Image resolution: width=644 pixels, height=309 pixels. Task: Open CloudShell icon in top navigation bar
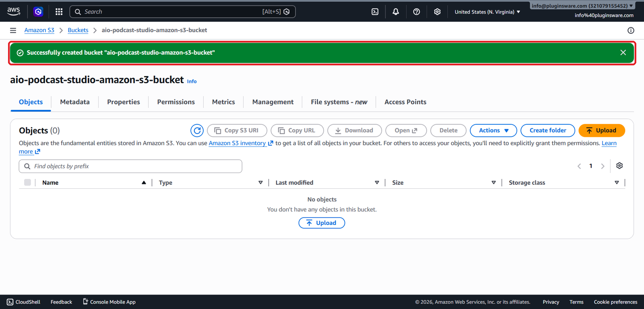tap(375, 12)
